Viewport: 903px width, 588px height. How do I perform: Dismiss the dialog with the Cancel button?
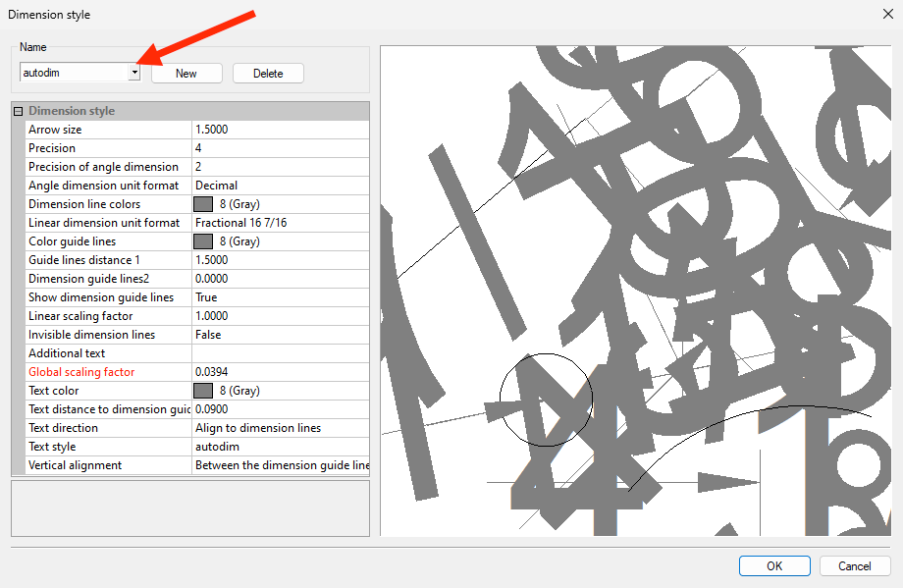(x=855, y=565)
